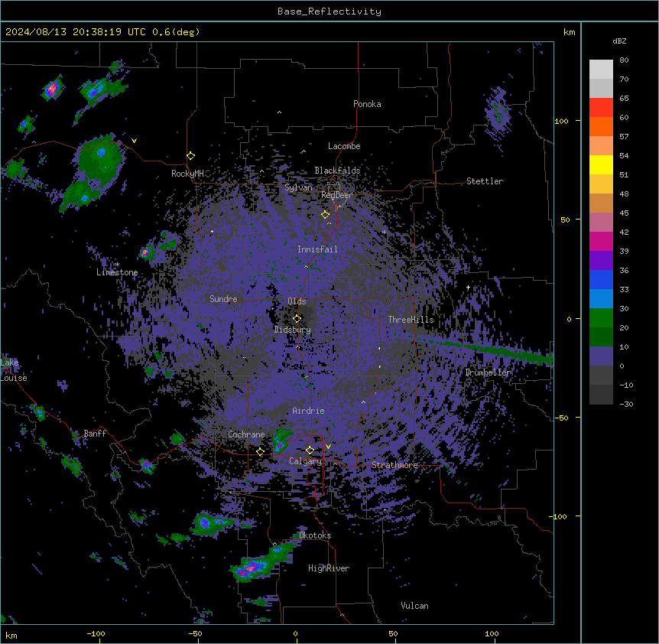Image resolution: width=659 pixels, height=644 pixels.
Task: Click the yellow 51-54 dBZ legend swatch
Action: point(601,164)
